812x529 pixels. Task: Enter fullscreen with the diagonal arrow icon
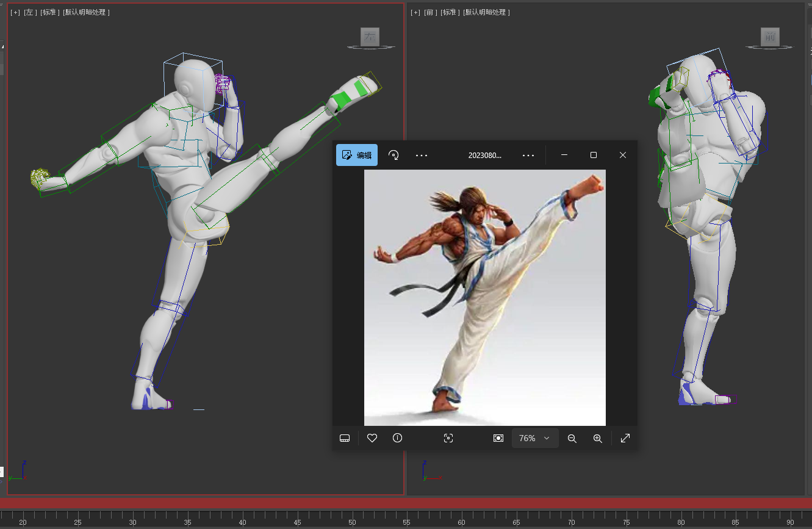tap(625, 438)
